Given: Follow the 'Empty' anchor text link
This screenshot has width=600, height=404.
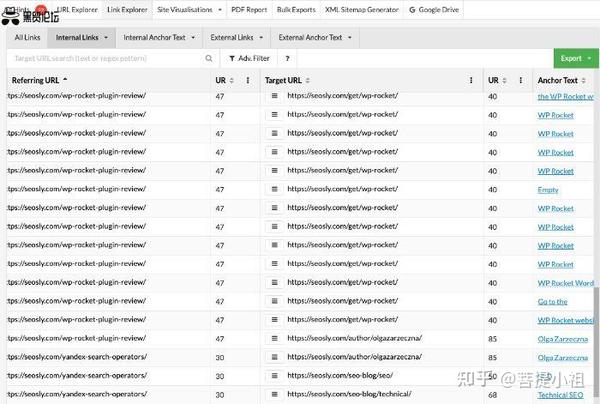Looking at the screenshot, I should (x=548, y=190).
